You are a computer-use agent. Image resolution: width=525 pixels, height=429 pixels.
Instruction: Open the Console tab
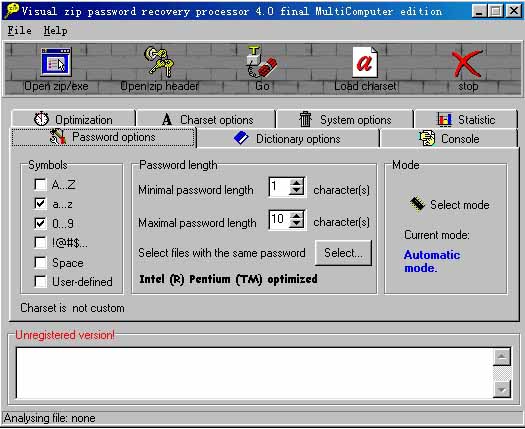(449, 139)
